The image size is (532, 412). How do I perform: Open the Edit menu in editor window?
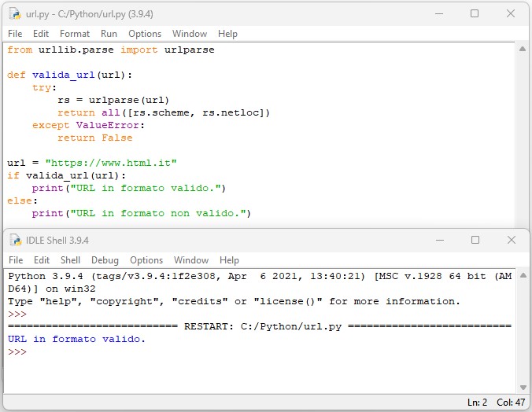41,34
